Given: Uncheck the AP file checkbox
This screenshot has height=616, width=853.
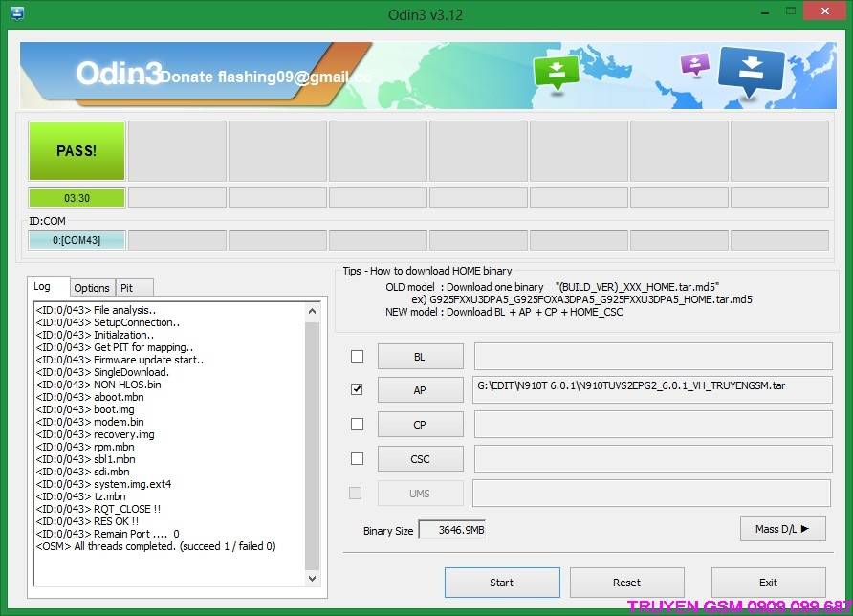Looking at the screenshot, I should tap(357, 389).
